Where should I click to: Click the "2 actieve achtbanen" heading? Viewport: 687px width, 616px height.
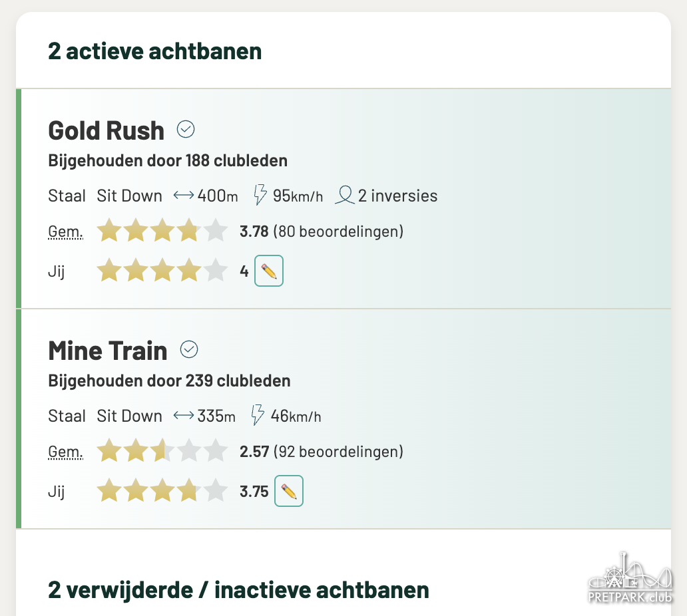[155, 51]
